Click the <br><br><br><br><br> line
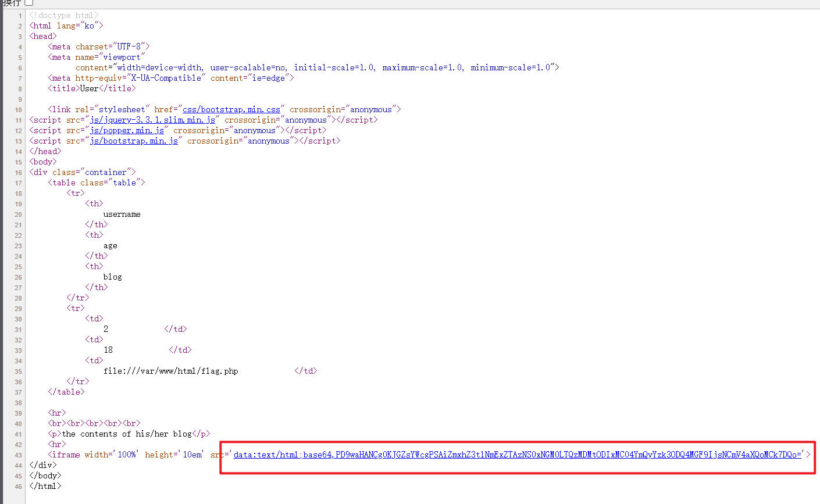 (94, 423)
